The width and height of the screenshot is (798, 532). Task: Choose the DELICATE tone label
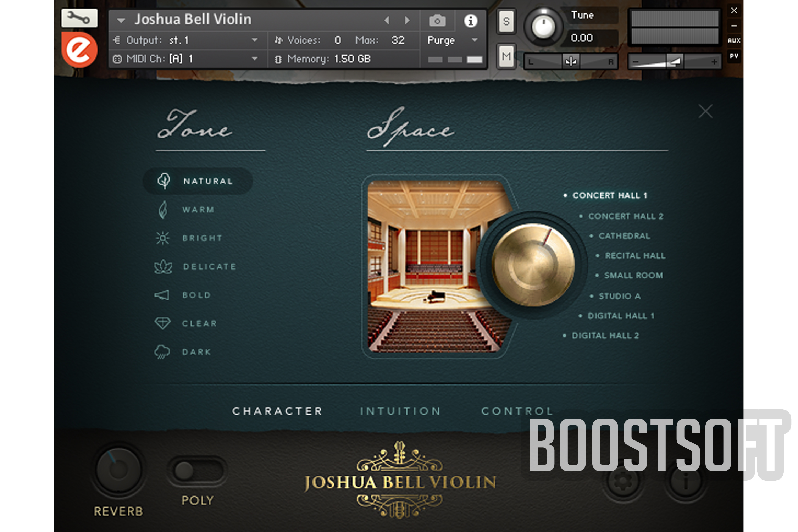pyautogui.click(x=209, y=267)
